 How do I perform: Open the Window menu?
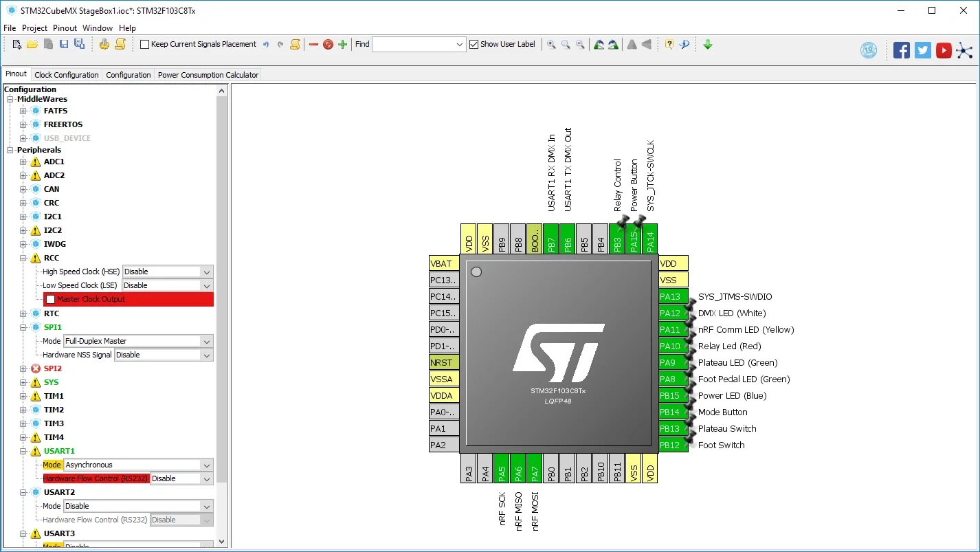(x=98, y=28)
